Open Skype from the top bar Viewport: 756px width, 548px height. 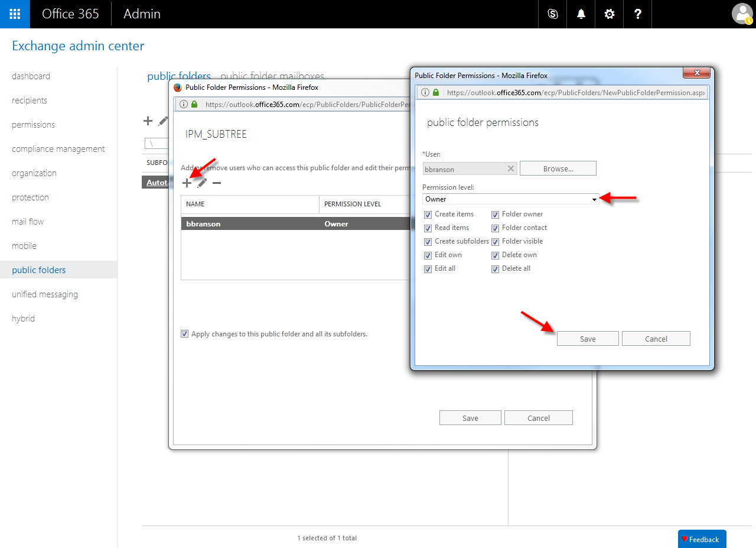click(553, 14)
